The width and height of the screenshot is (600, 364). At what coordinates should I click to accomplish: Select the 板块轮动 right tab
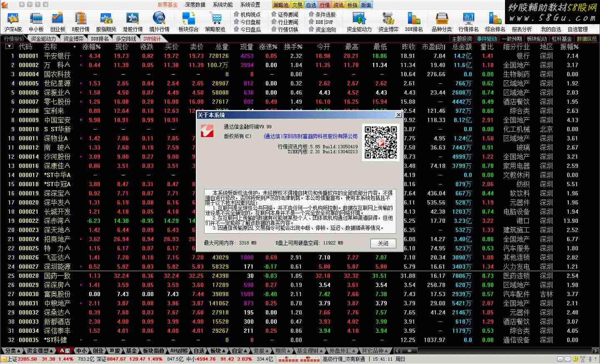(x=537, y=39)
